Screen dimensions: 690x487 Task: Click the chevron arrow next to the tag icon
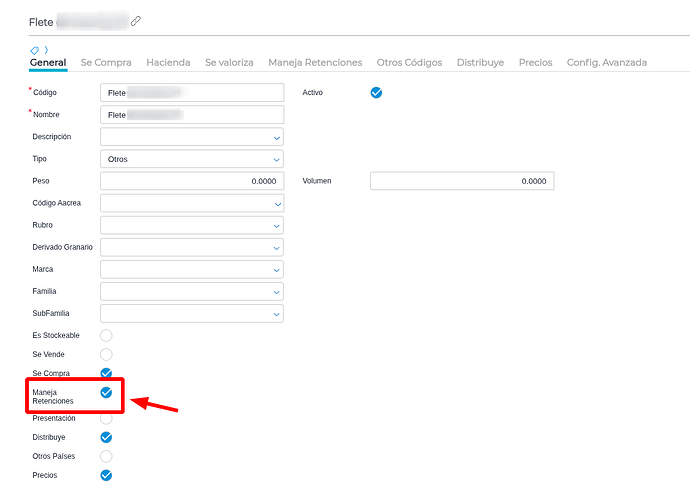pos(46,50)
